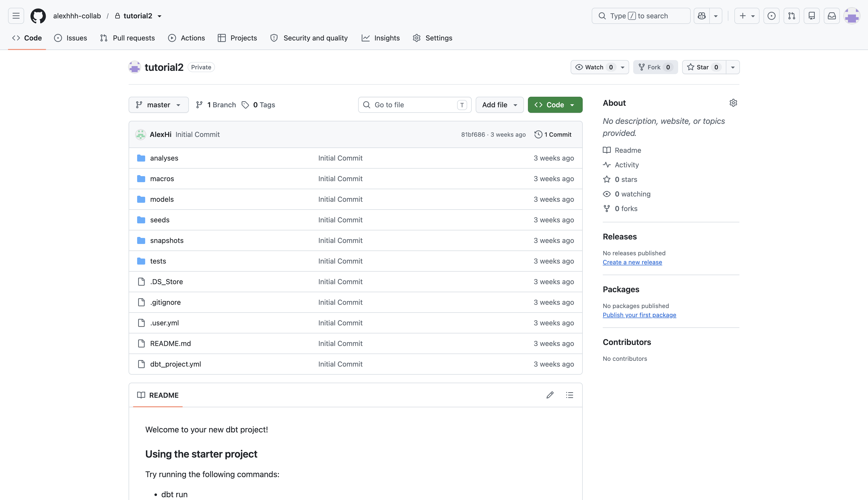Focus the Go to file field
868x500 pixels.
tap(415, 105)
